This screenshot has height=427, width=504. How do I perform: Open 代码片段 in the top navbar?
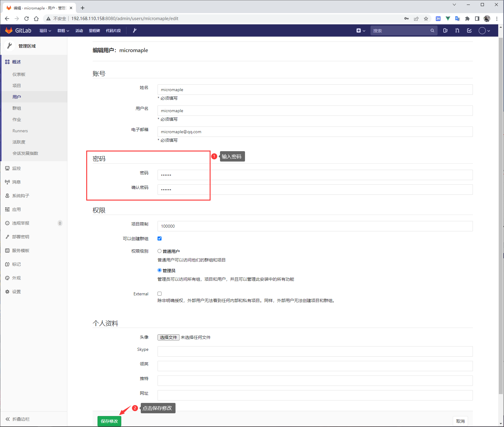113,30
